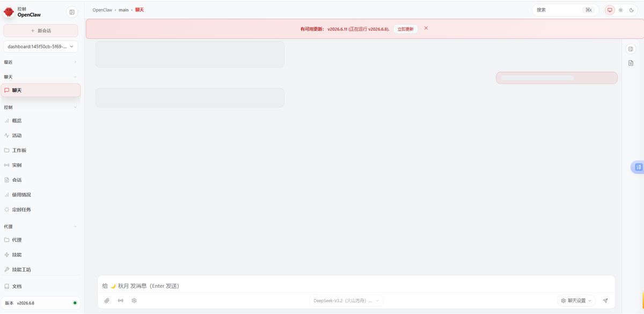Viewport: 644px width, 314px height.
Task: Click the 定时任务 spinner icon
Action: (x=7, y=210)
